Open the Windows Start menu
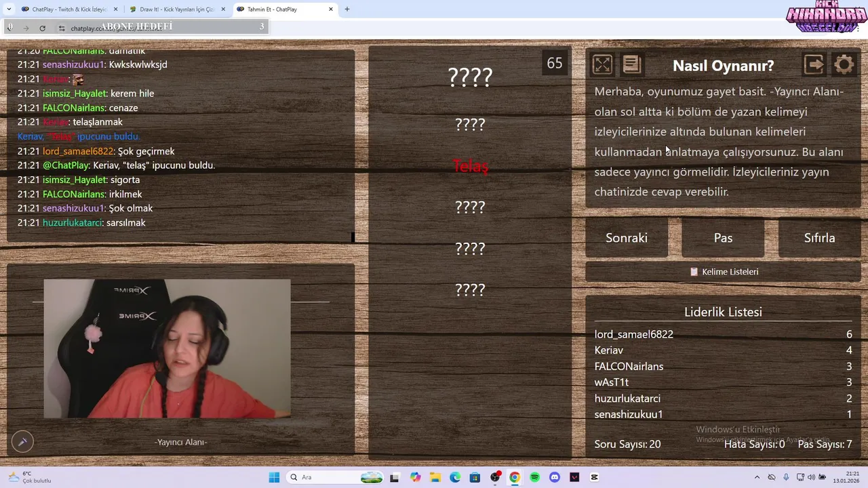This screenshot has height=488, width=868. [274, 477]
